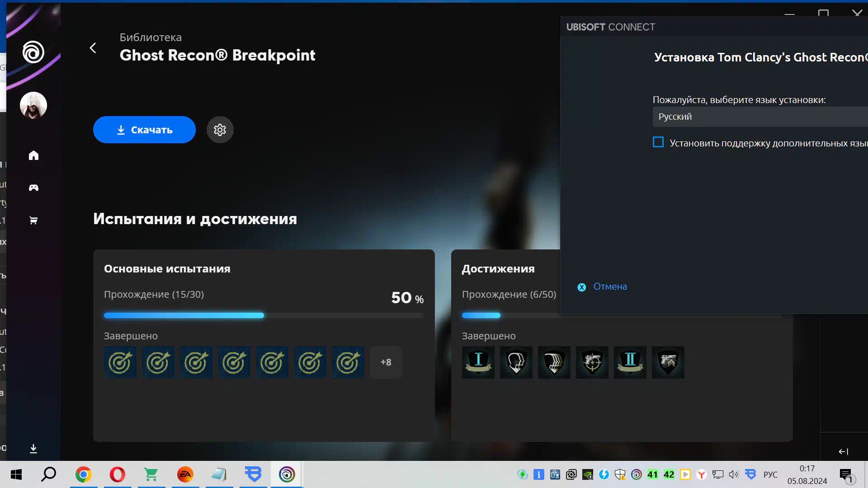Click achievements progress bar
This screenshot has width=868, height=488.
click(622, 315)
